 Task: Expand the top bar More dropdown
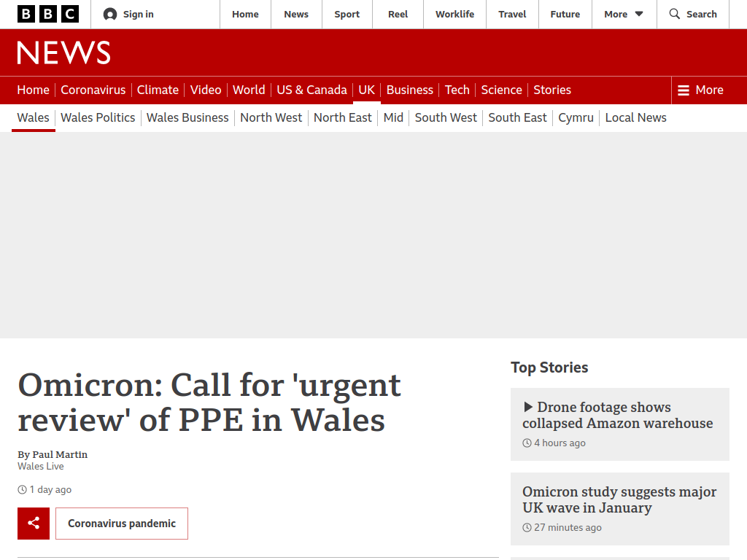[624, 15]
